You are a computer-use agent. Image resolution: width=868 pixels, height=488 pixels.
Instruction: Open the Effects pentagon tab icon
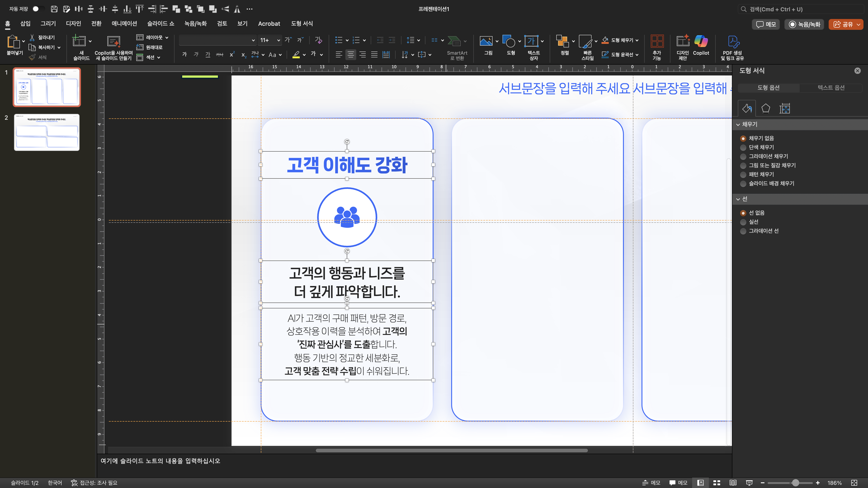click(766, 108)
